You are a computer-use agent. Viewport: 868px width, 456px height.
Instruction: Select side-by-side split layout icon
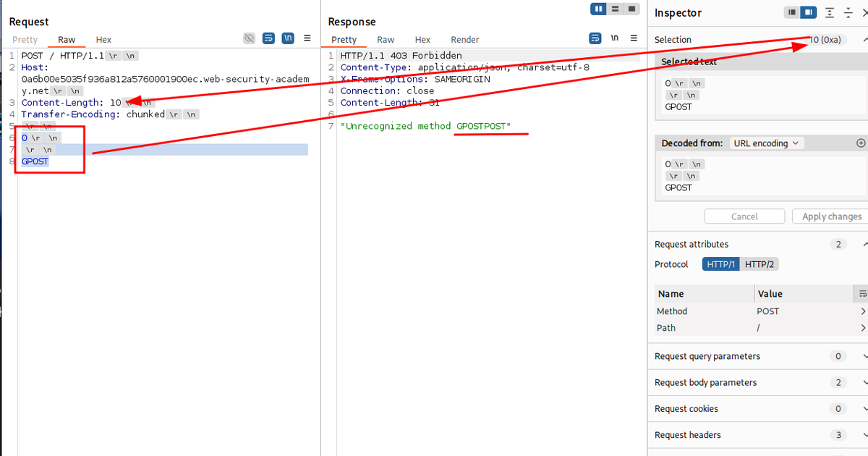tap(598, 9)
